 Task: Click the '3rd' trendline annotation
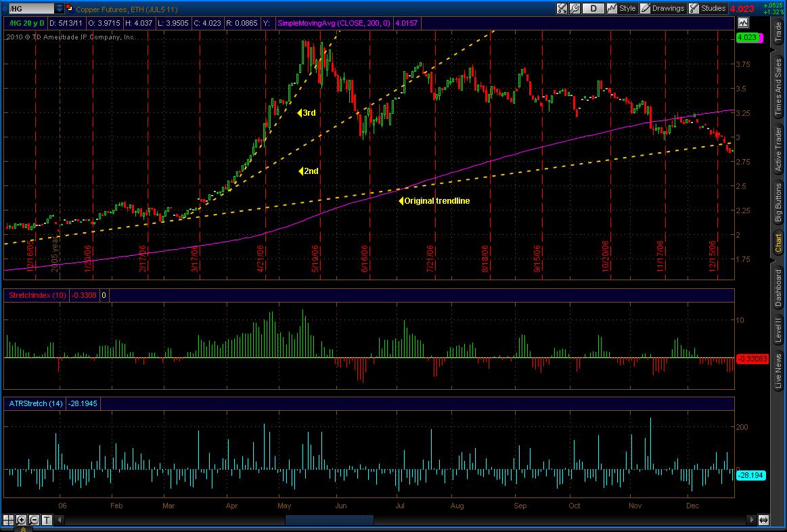click(307, 113)
